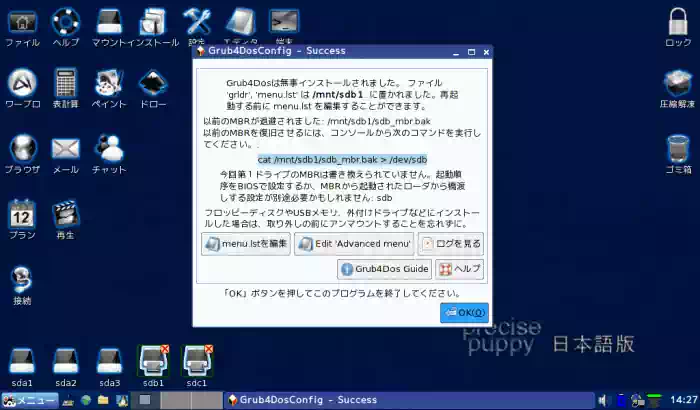Maximize the Grub4DosConfig window
The image size is (700, 410).
coord(471,52)
